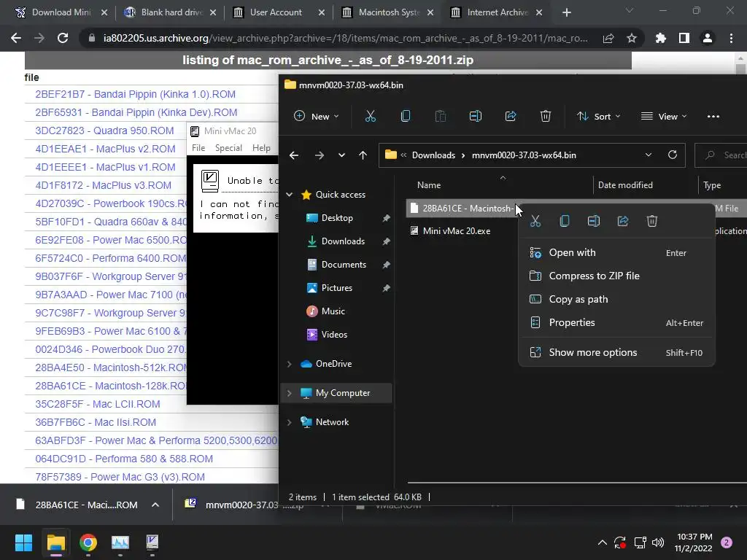Open Properties from context menu

coord(616,323)
